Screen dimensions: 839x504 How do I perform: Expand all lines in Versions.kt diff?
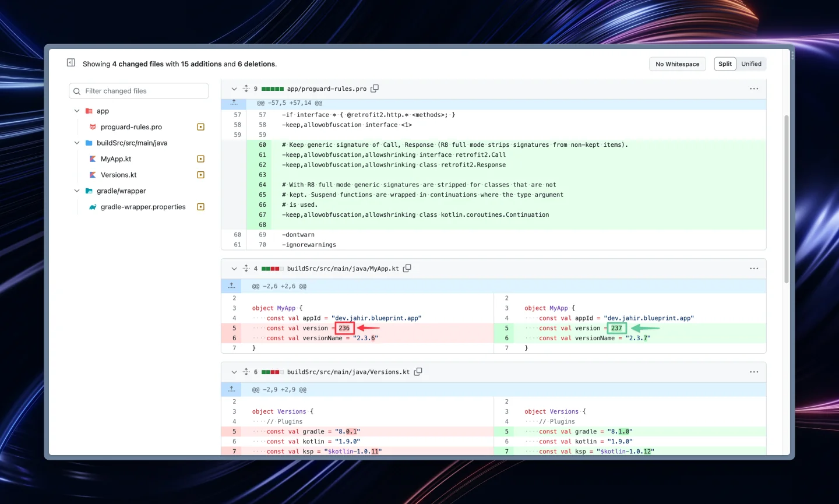tap(246, 372)
